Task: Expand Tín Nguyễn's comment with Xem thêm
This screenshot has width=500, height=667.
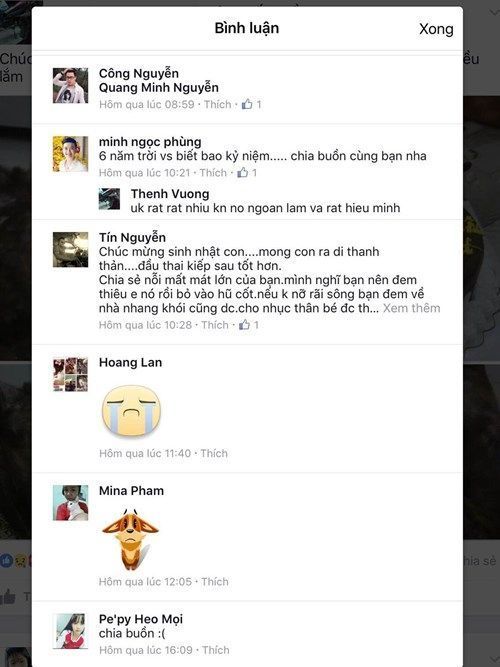Action: coord(411,308)
